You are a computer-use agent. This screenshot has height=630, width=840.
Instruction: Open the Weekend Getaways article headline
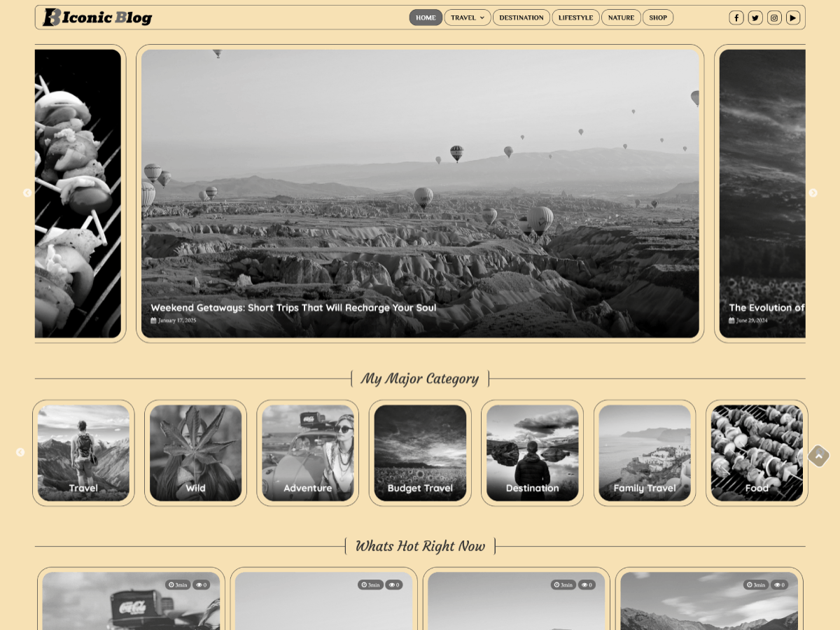(293, 307)
